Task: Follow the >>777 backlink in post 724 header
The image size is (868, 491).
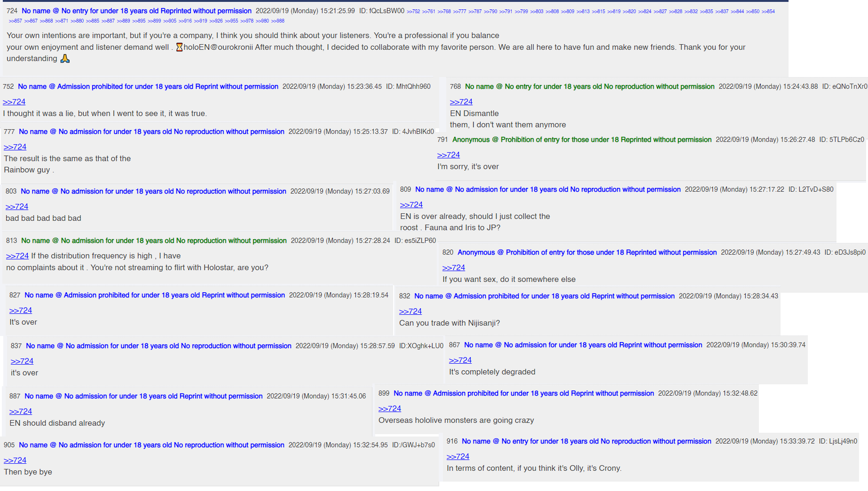Action: 459,11
